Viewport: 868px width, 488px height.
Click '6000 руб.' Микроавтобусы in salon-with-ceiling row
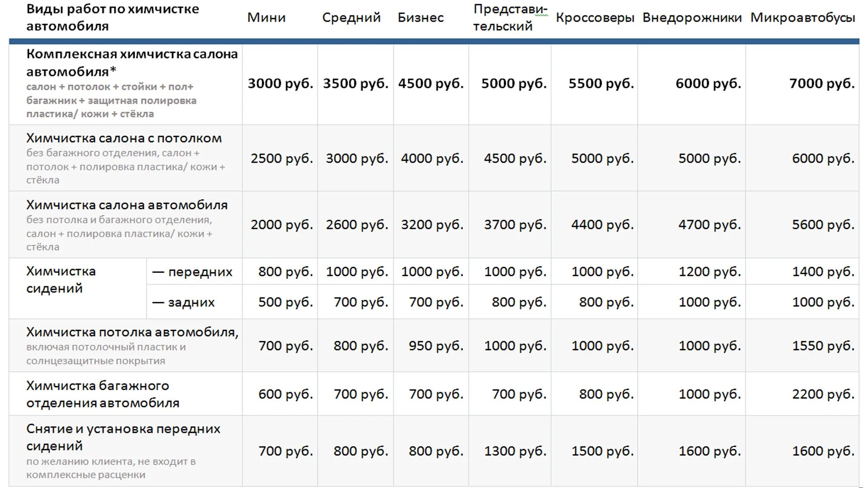(823, 158)
